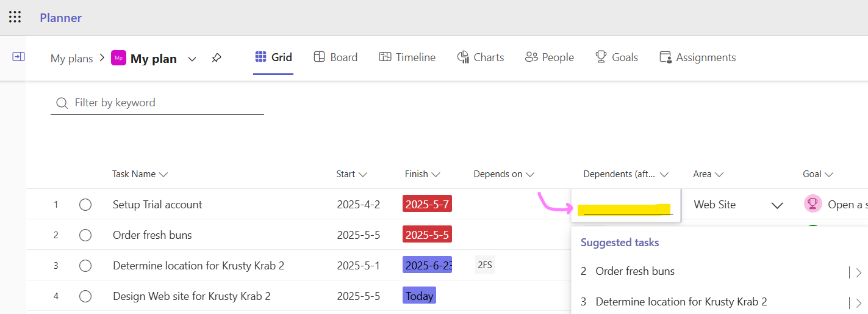Click the Goals trophy tab icon
Image resolution: width=868 pixels, height=314 pixels.
tap(601, 57)
